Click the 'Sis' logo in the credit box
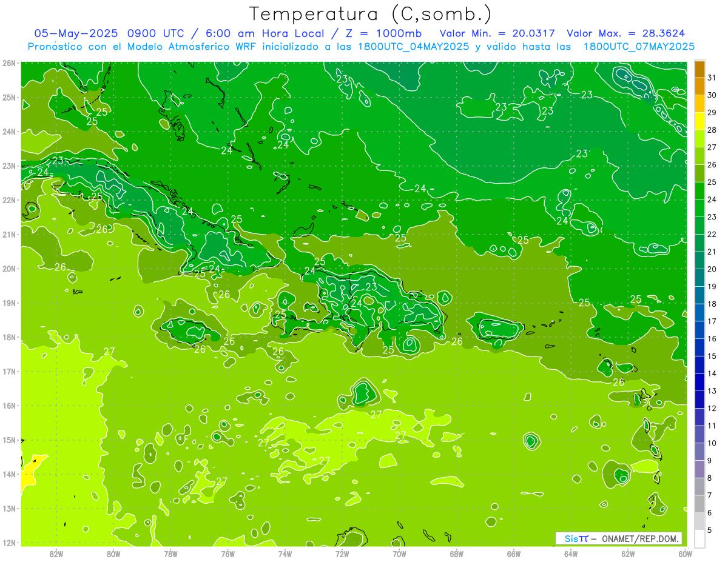 coord(571,538)
